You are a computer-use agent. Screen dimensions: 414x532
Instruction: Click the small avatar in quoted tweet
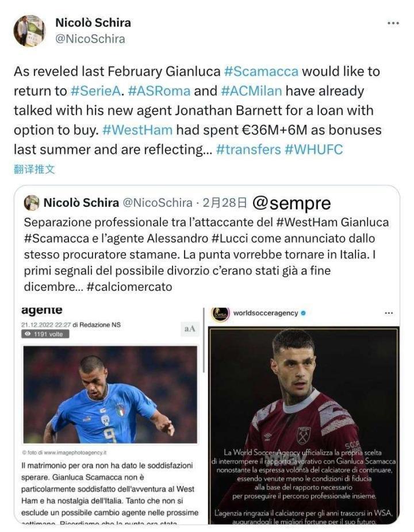pos(32,202)
